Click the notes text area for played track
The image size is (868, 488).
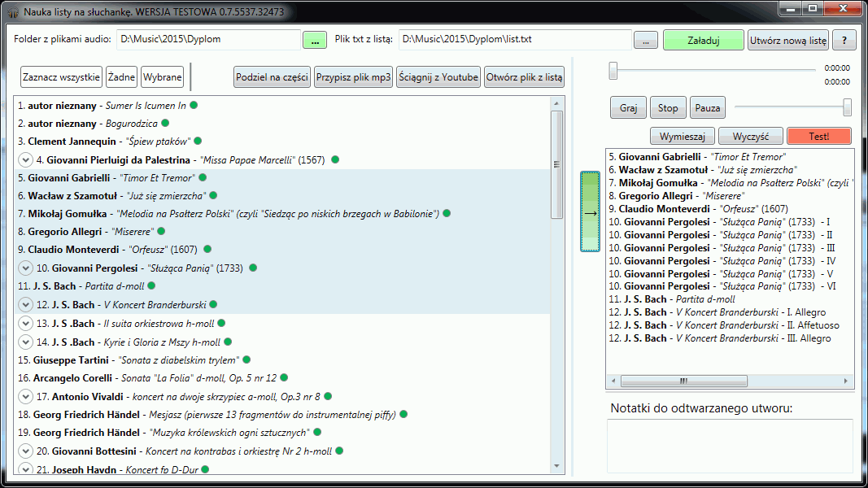point(731,446)
